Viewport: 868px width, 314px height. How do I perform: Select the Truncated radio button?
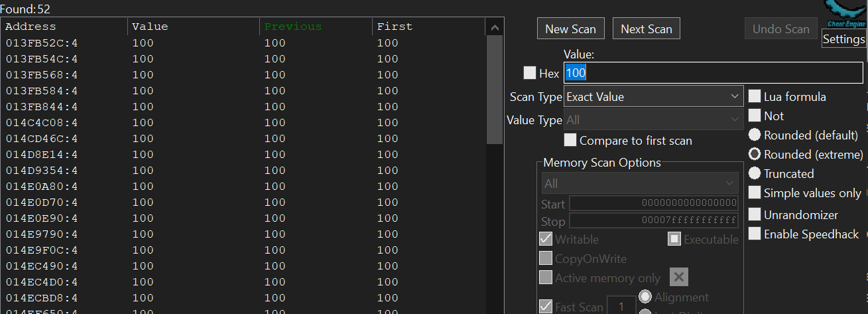(x=755, y=173)
